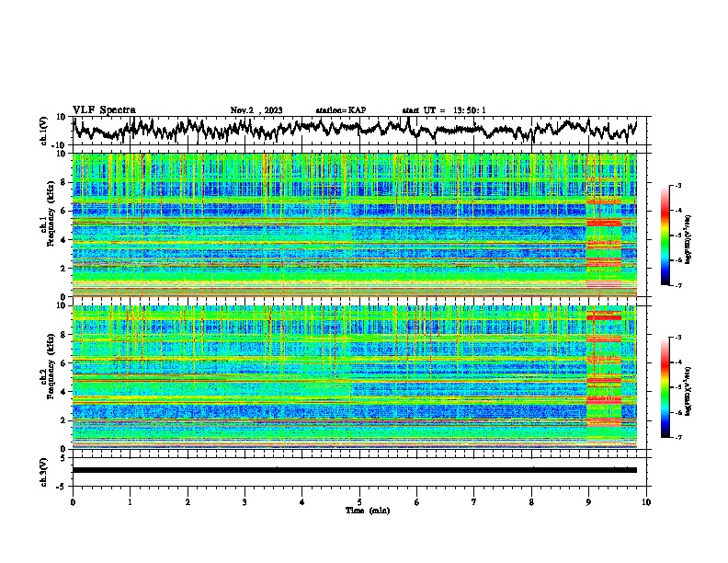Screen dimensions: 728x563
Task: Click the log(PSD) label beside ch.2 color scale
Action: coord(688,391)
